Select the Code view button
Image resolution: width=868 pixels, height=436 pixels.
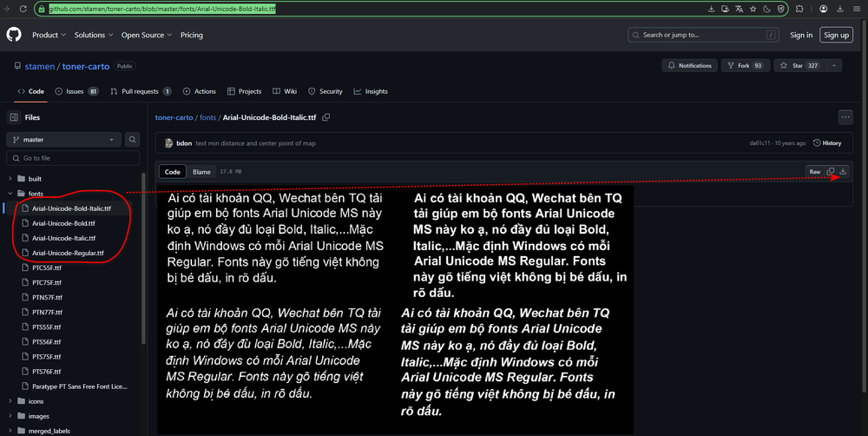tap(172, 172)
